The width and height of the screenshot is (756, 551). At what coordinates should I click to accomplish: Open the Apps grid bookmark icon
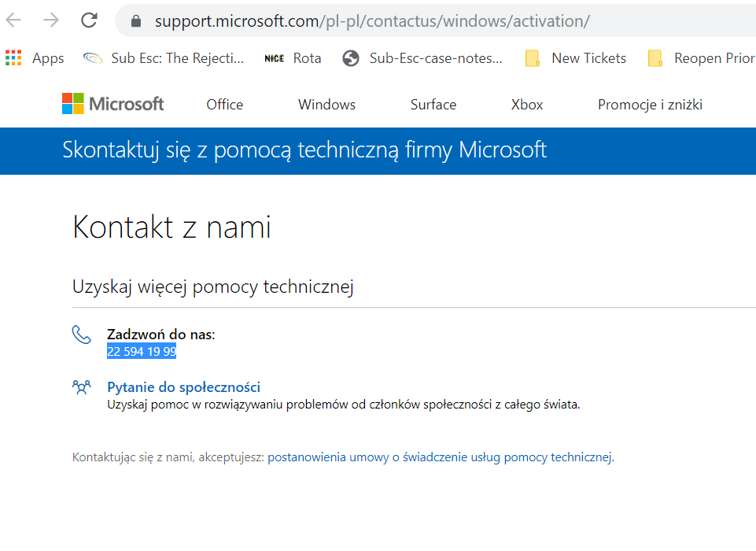[13, 58]
